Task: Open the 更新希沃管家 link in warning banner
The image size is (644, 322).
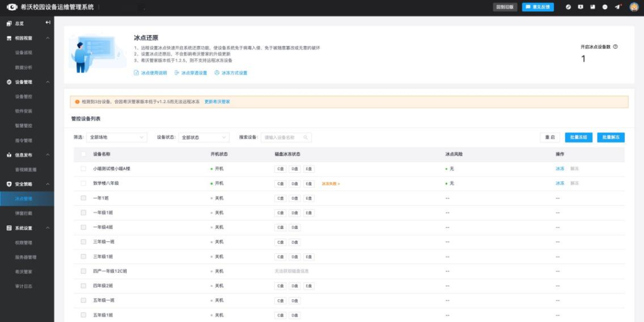Action: [217, 102]
